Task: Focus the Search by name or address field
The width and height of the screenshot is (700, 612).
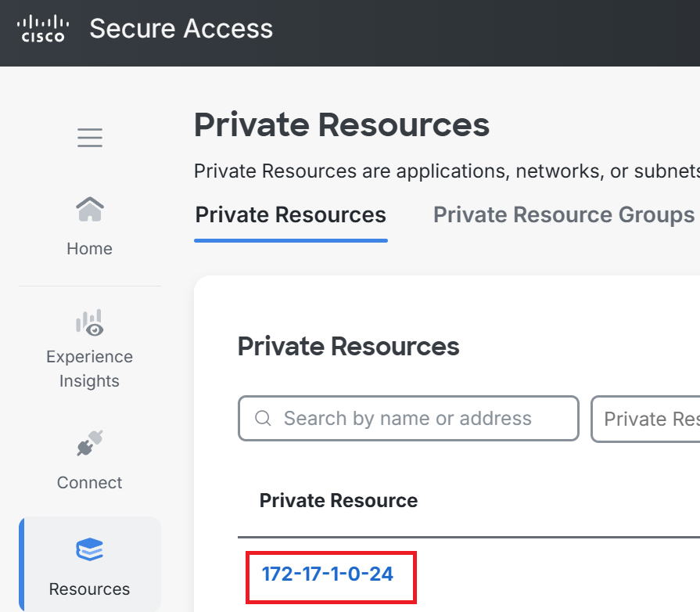Action: tap(408, 418)
